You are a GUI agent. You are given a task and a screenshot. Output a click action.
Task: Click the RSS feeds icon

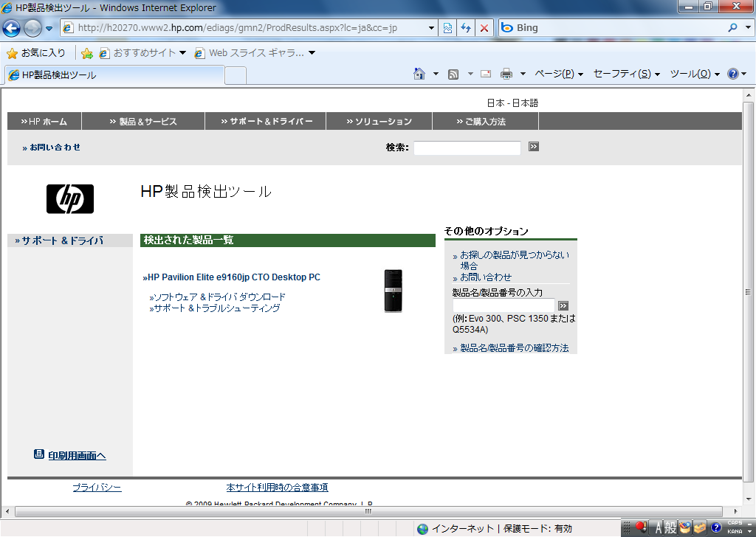[x=453, y=75]
